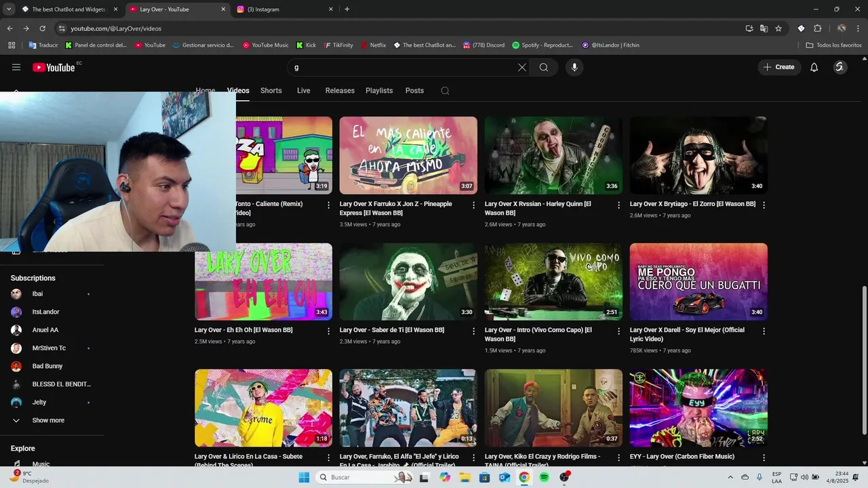Search within the channel using the tab-bar magnifier
868x488 pixels.
pos(445,91)
